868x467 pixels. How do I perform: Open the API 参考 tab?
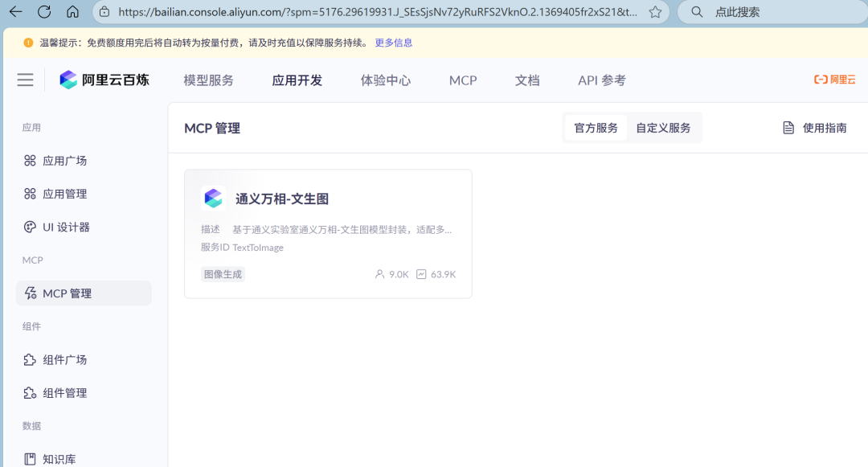(x=602, y=80)
